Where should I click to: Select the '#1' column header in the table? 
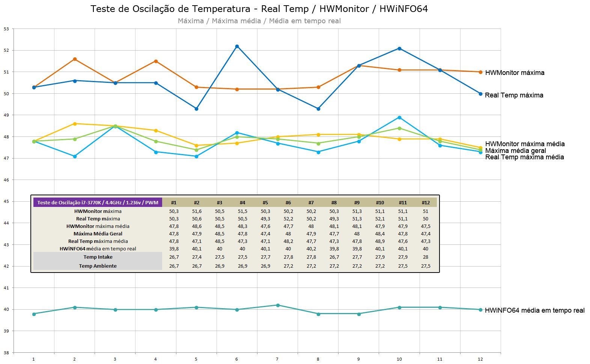pos(174,202)
